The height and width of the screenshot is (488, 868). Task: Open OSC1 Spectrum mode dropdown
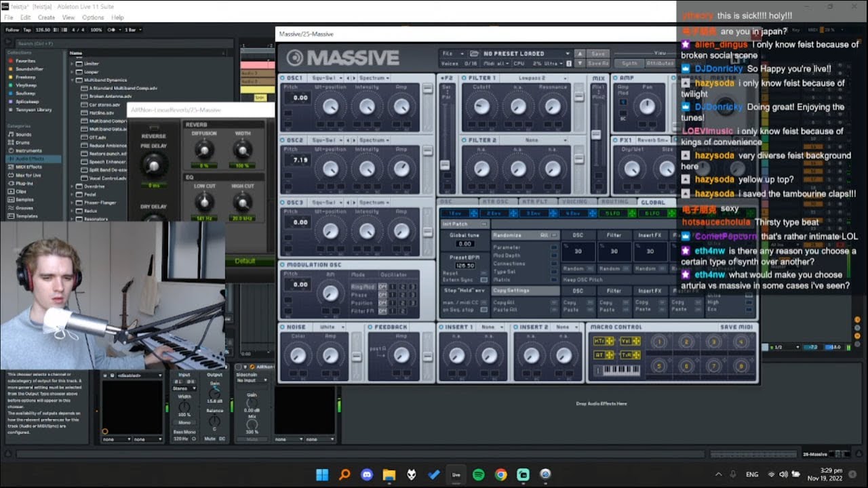tap(374, 78)
